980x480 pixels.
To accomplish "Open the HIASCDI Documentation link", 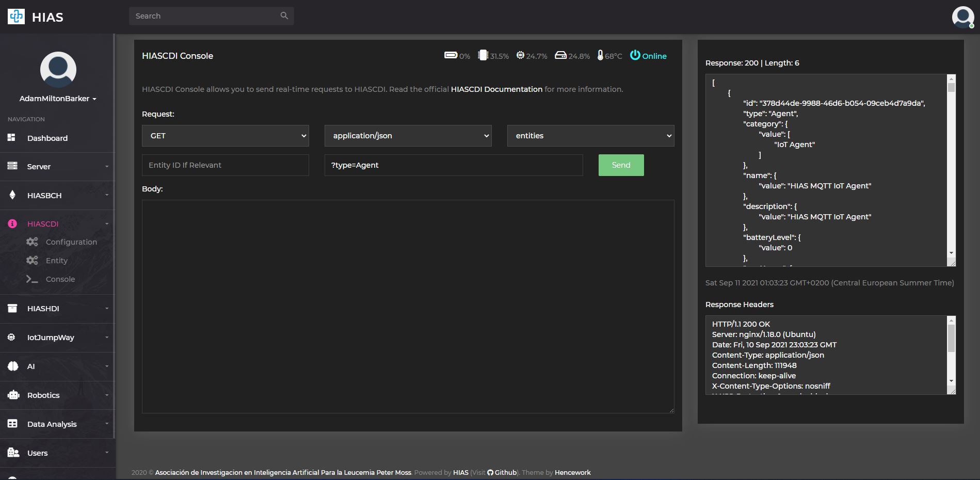I will click(x=496, y=89).
